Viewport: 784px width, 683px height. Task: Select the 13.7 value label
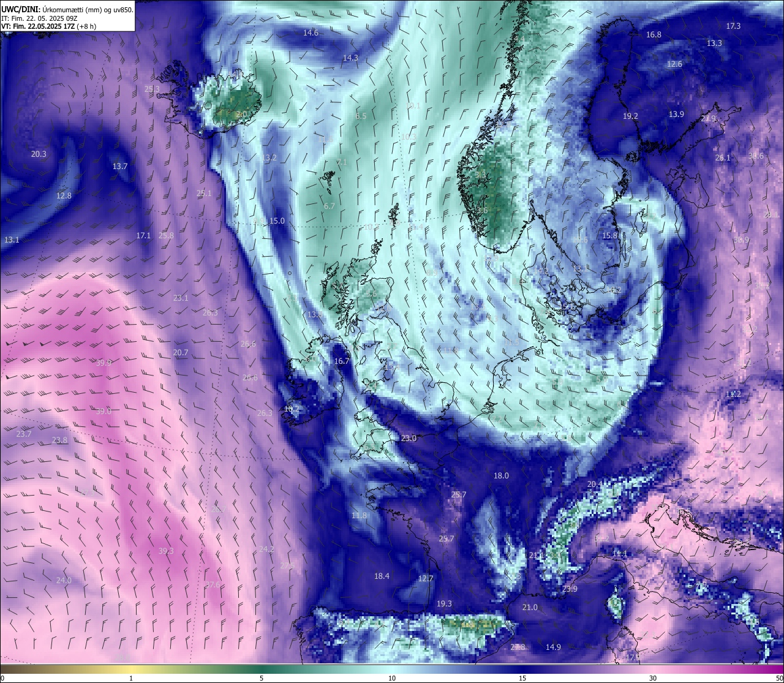[x=120, y=166]
